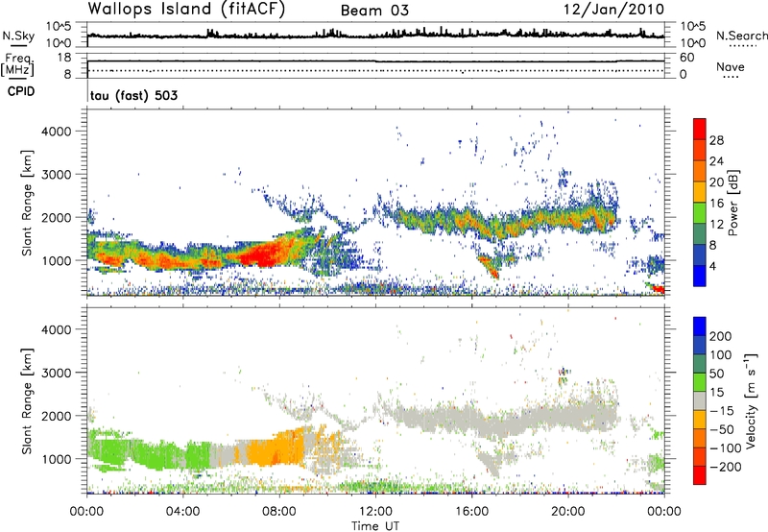The image size is (768, 532).
Task: Click the orange velocity patch near 08:00
Action: pyautogui.click(x=276, y=448)
